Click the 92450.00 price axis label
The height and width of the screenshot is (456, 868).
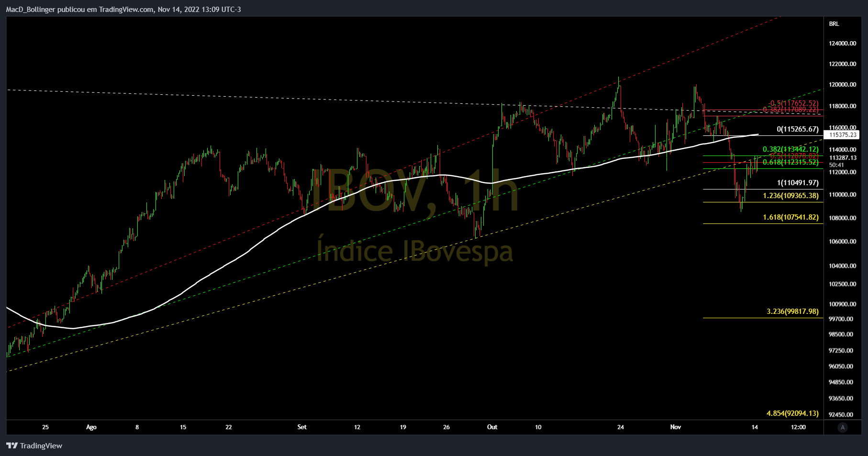click(841, 415)
